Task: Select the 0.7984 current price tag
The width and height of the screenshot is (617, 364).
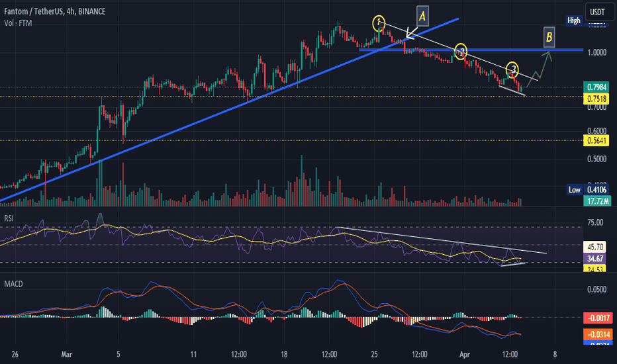Action: coord(596,87)
